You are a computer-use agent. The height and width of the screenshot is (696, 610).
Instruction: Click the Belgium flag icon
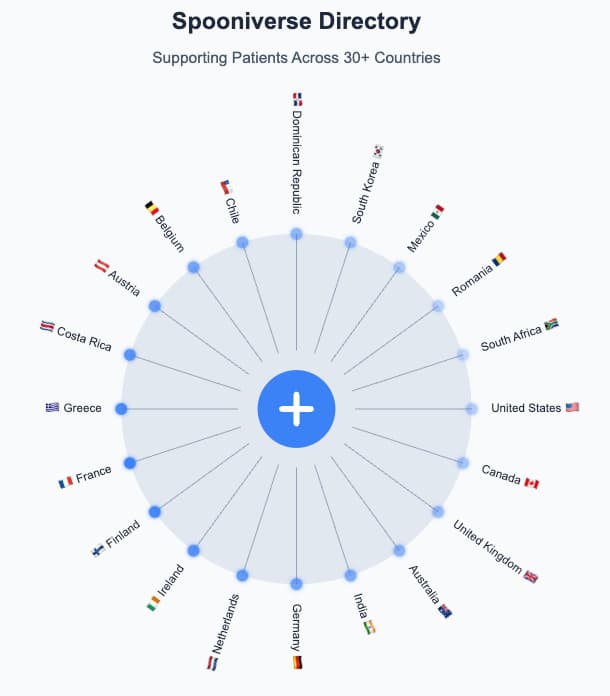coord(152,209)
